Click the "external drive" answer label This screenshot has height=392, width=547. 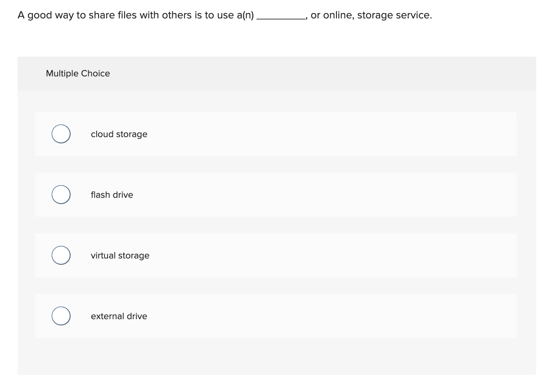(119, 316)
